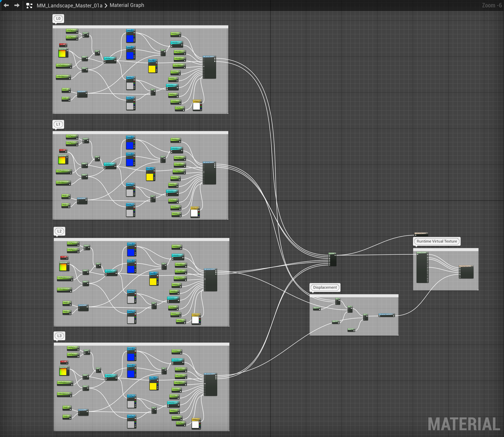Click the Material Graph breadcrumb label
Screen dimensions: 504x437
coord(127,5)
